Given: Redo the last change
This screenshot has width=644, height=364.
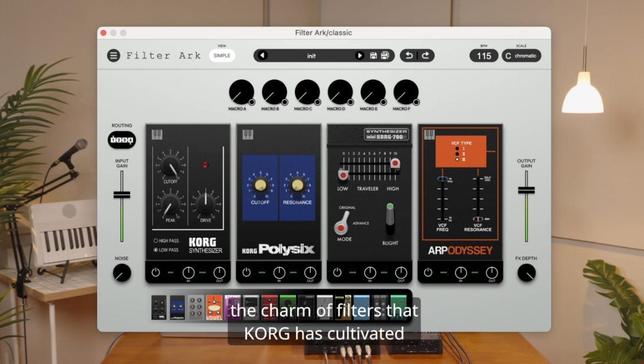Looking at the screenshot, I should (x=425, y=56).
